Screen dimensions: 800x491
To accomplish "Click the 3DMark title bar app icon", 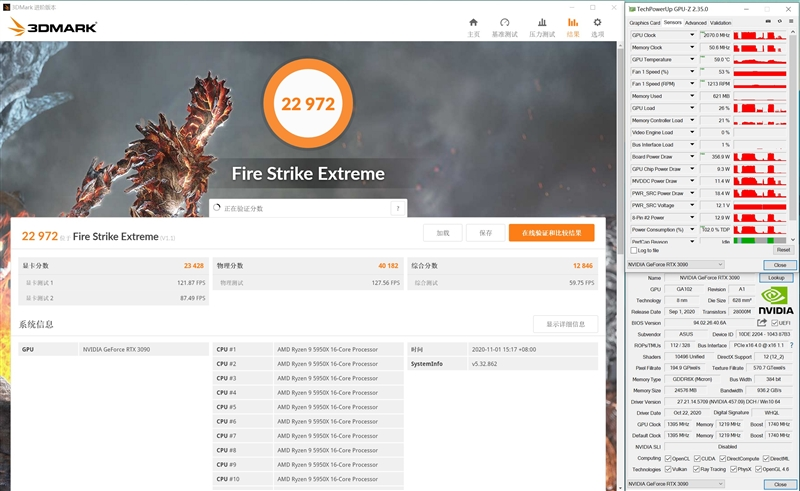I will (6, 8).
